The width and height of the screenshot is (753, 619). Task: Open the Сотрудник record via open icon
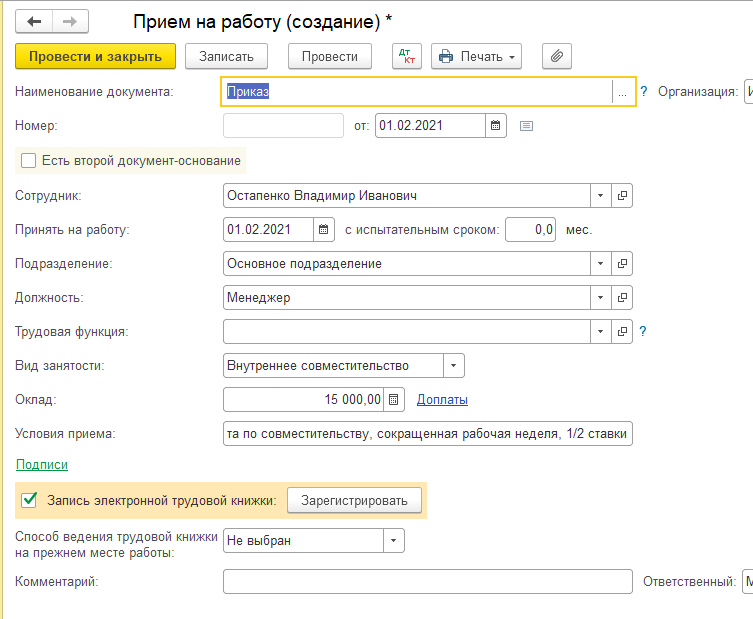(622, 196)
